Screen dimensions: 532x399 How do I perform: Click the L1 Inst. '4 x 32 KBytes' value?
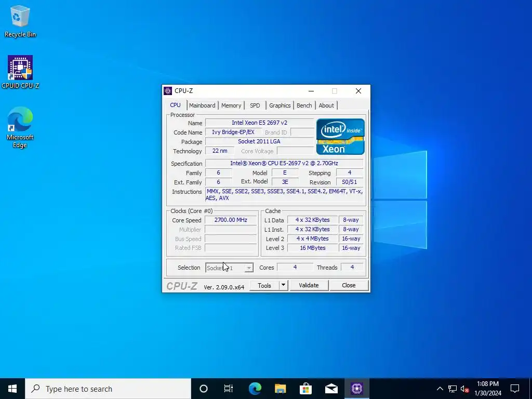coord(312,229)
